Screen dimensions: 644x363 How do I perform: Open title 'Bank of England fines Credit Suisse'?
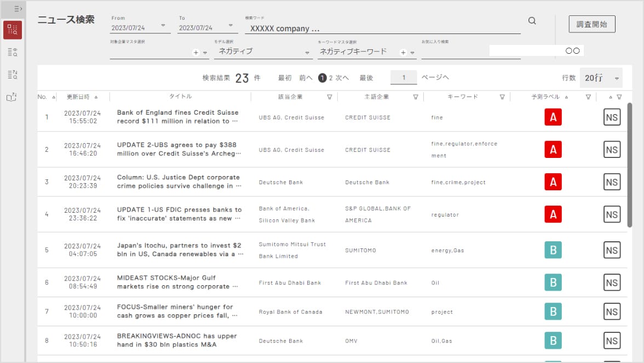coord(178,117)
